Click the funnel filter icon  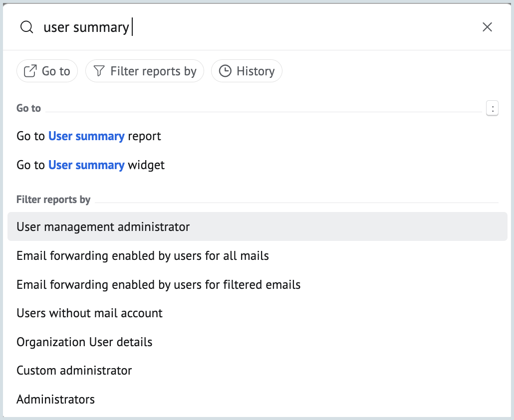point(99,71)
